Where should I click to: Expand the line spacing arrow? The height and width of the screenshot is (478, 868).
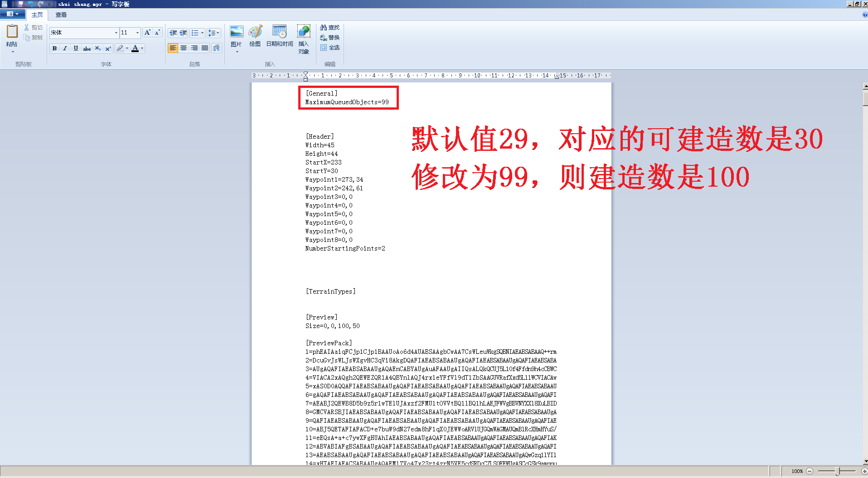(218, 33)
